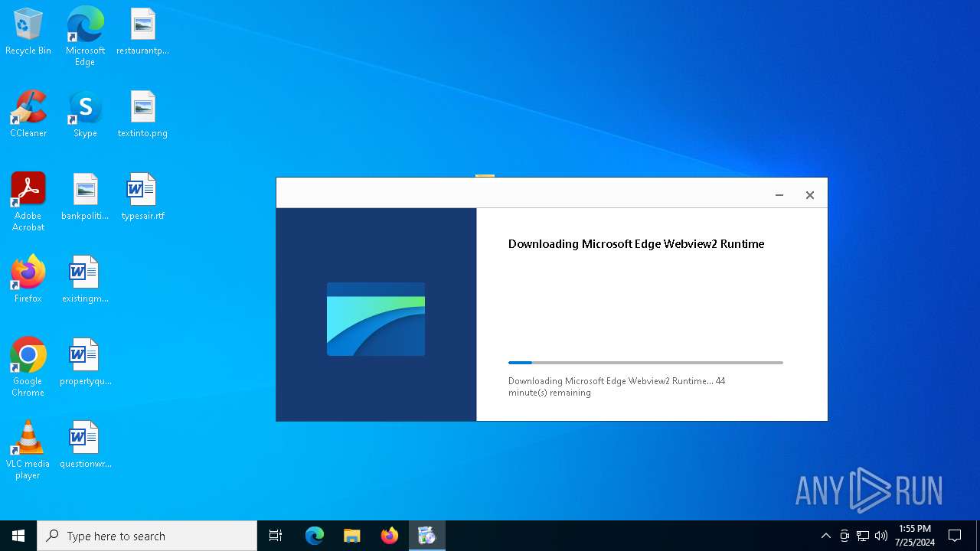Open the clock showing 1:55 PM
Screen dimensions: 980x551
(x=915, y=536)
